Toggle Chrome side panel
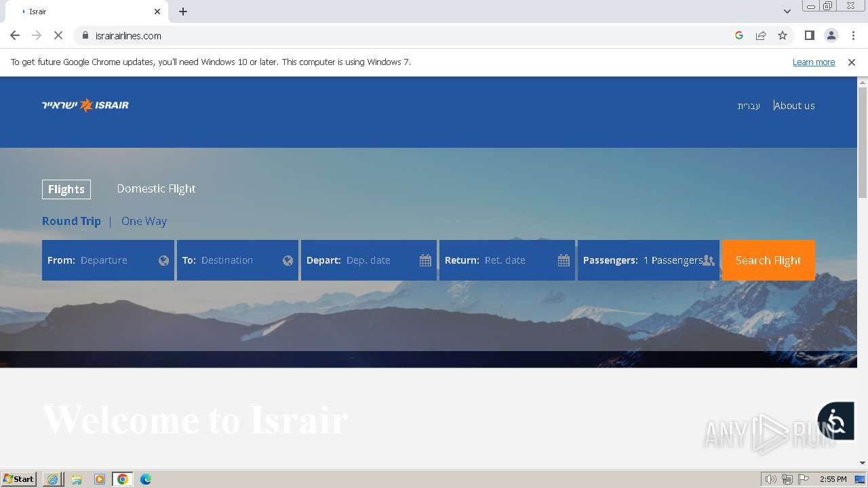The height and width of the screenshot is (488, 868). coord(810,35)
